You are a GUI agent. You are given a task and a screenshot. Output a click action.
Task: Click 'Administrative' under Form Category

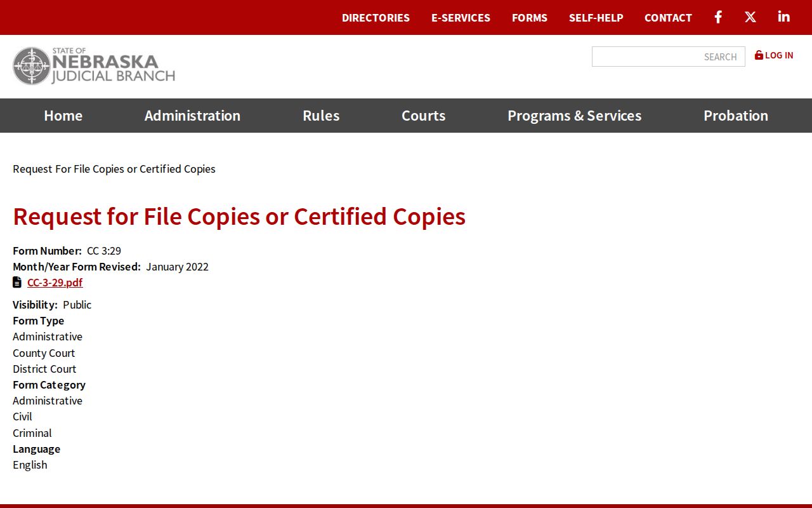click(48, 401)
